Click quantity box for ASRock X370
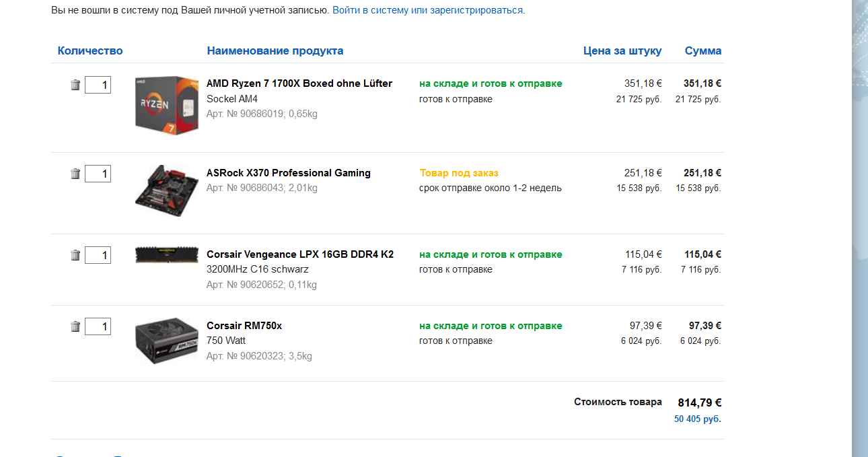This screenshot has width=868, height=457. click(98, 174)
